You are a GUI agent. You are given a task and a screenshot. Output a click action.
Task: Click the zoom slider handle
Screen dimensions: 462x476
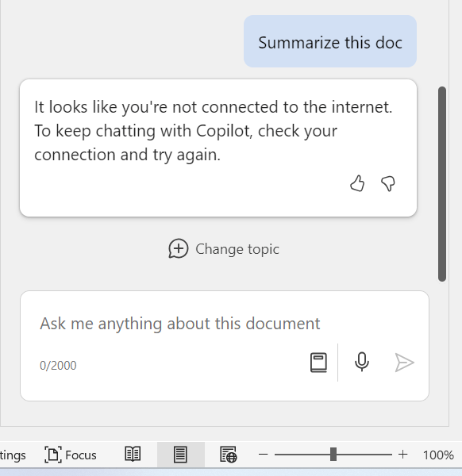click(333, 455)
